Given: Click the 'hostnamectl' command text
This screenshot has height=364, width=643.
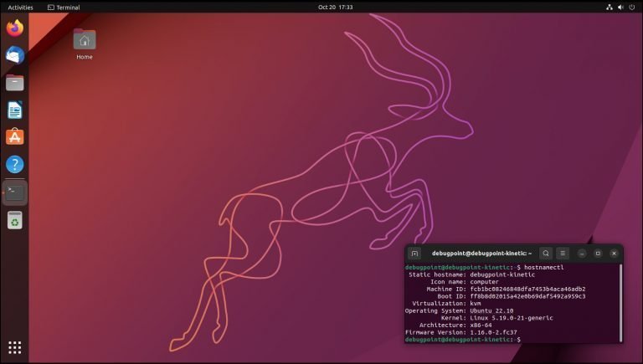Looking at the screenshot, I should point(543,267).
